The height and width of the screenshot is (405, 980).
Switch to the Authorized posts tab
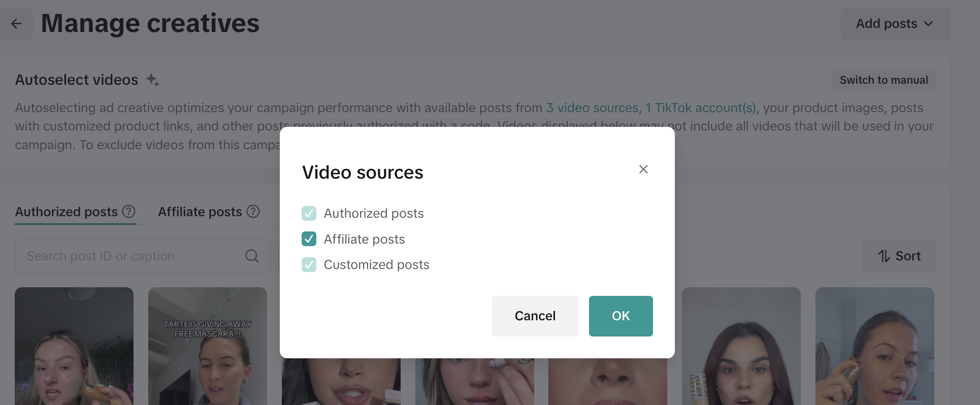67,212
